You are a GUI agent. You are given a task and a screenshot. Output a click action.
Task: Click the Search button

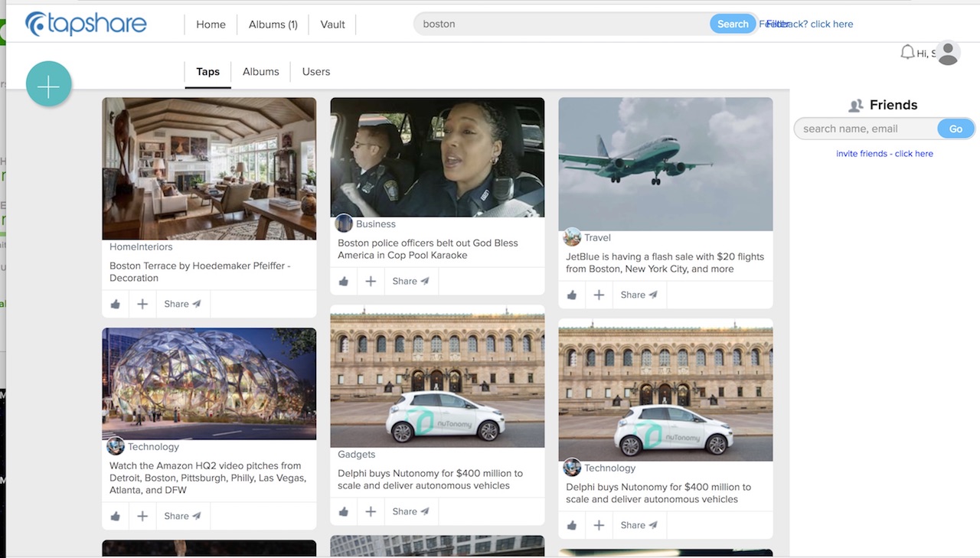coord(733,24)
